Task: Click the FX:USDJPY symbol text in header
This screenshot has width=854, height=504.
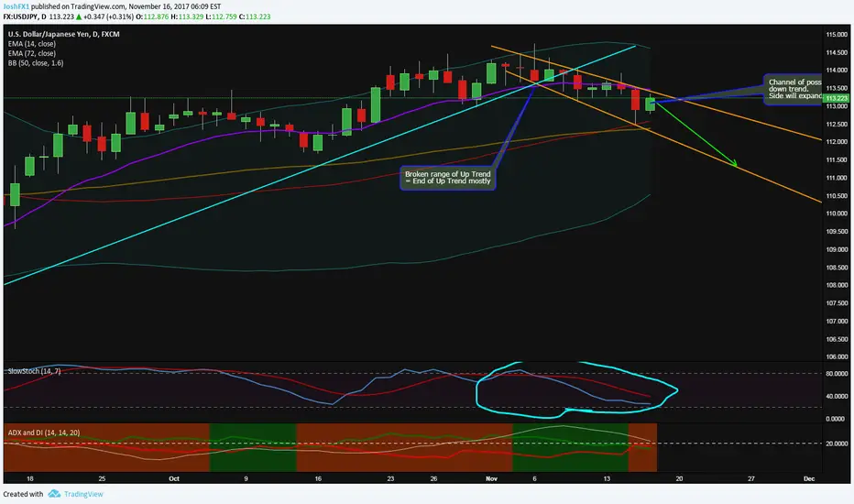Action: (x=20, y=16)
